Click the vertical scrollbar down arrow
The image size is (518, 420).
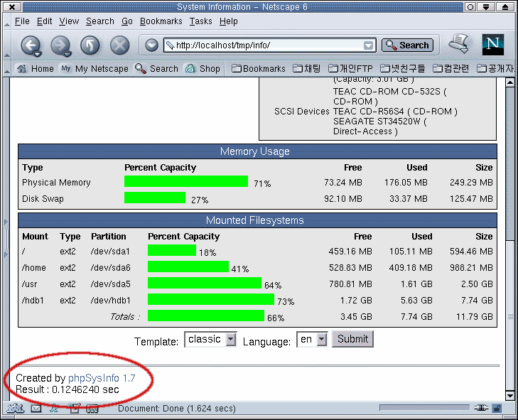[509, 395]
